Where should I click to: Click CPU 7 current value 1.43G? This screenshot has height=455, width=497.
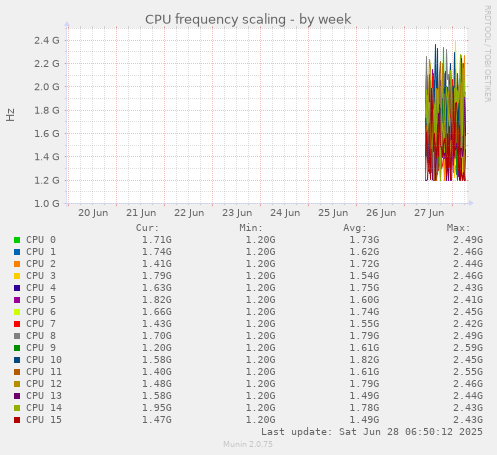point(157,324)
